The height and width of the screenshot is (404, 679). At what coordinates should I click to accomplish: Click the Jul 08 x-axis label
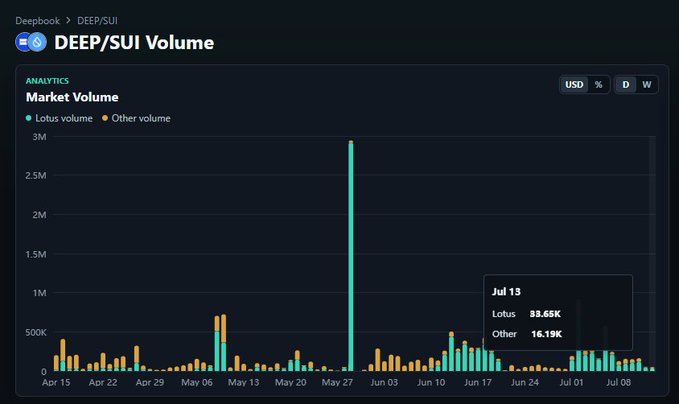click(618, 382)
